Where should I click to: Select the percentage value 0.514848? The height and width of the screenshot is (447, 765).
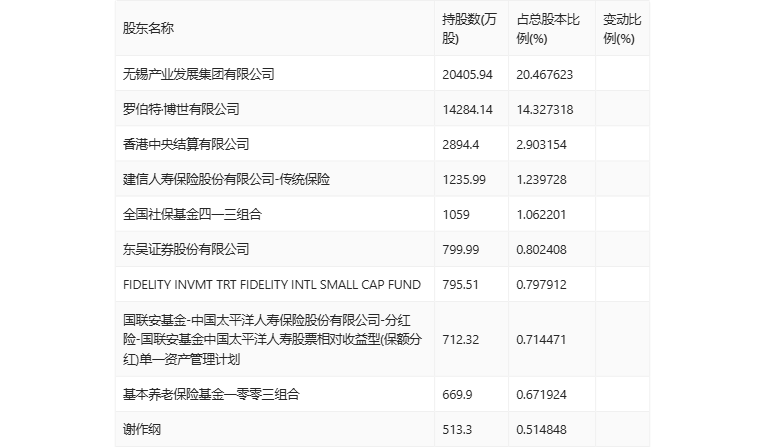542,430
